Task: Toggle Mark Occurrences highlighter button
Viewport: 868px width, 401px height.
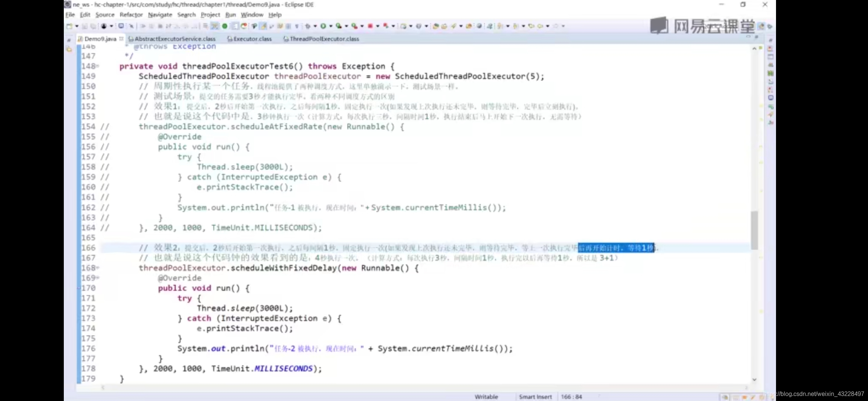Action: (x=263, y=26)
